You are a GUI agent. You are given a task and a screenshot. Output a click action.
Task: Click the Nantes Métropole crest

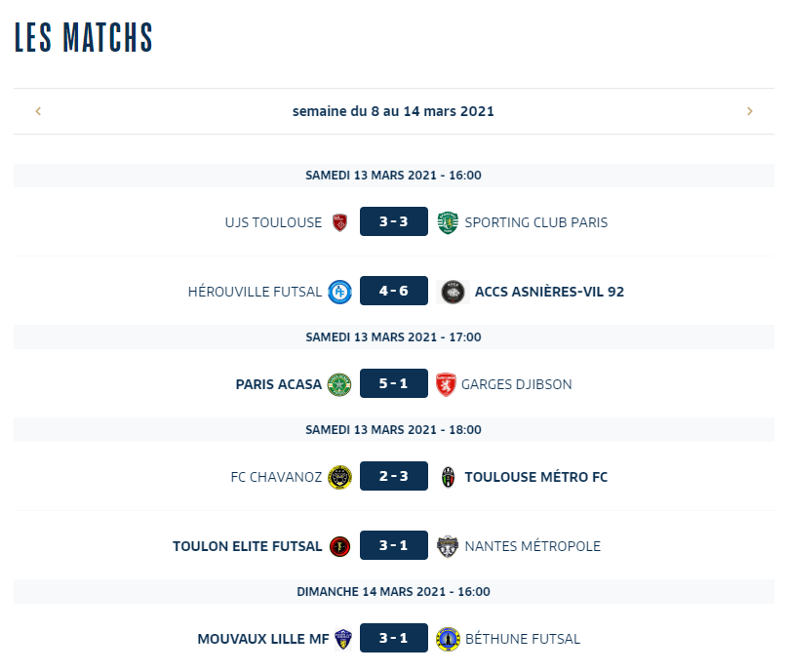click(448, 546)
